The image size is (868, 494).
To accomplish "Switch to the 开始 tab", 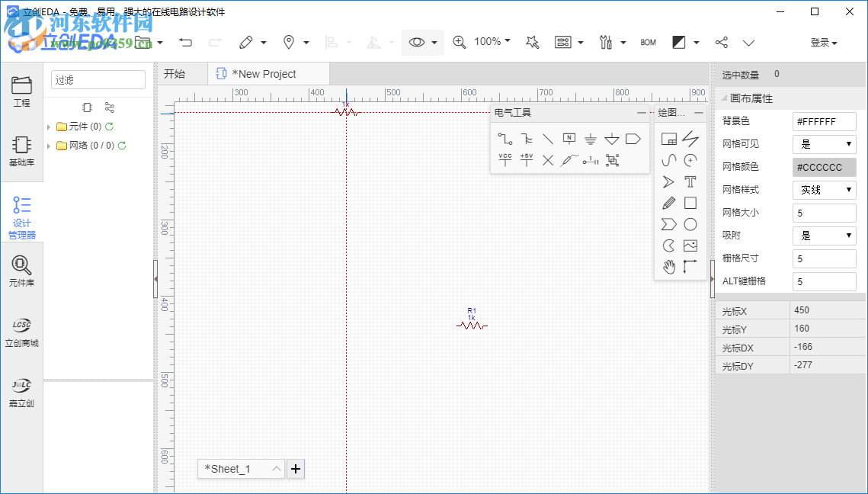I will [x=175, y=74].
